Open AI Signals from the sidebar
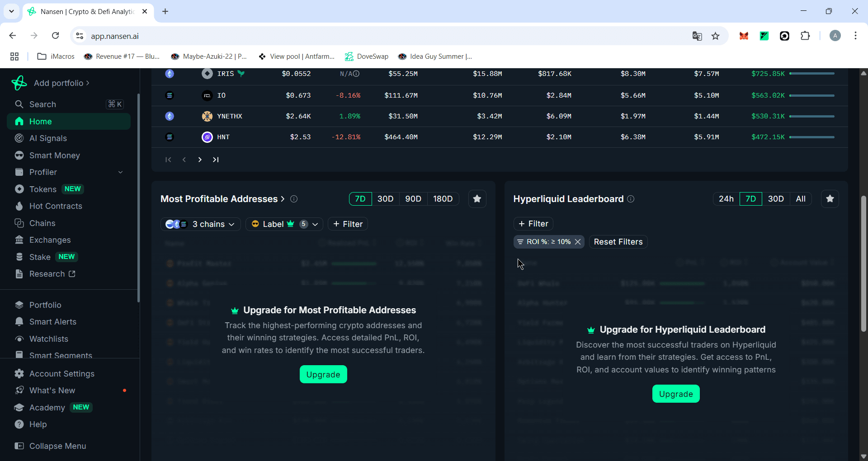Viewport: 868px width, 461px height. pyautogui.click(x=69, y=138)
